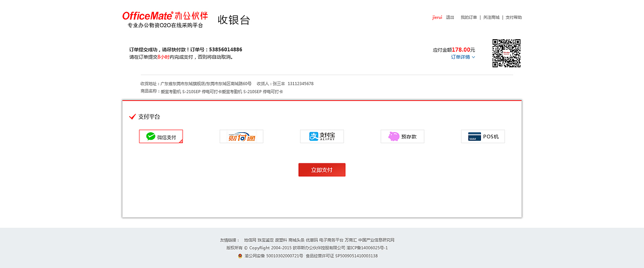
Task: Open 我的订单 my orders
Action: (x=468, y=17)
